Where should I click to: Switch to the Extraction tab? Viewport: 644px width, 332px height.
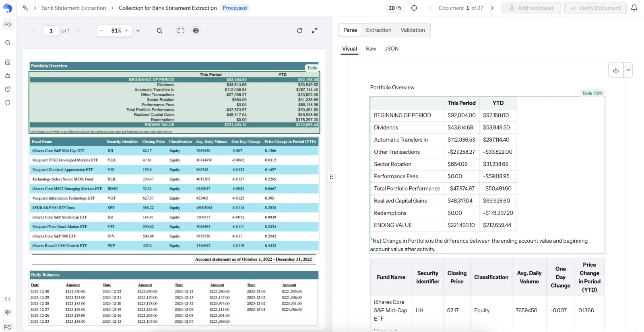tap(378, 30)
